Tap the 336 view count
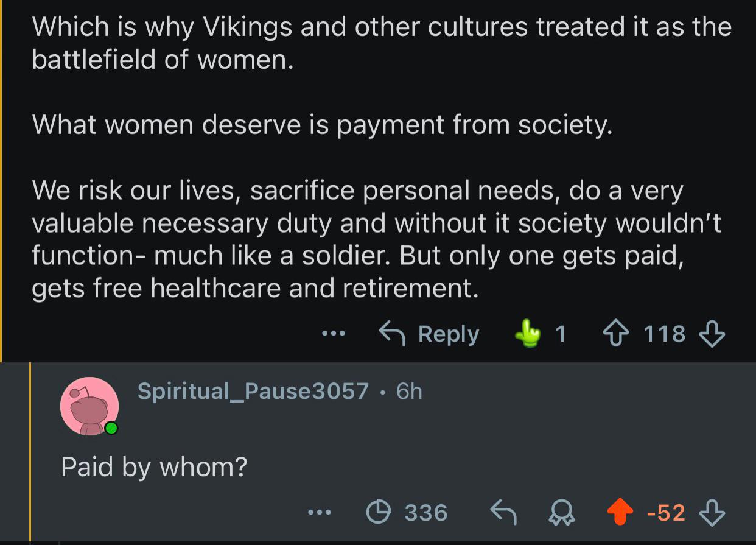Image resolution: width=756 pixels, height=545 pixels. [426, 513]
